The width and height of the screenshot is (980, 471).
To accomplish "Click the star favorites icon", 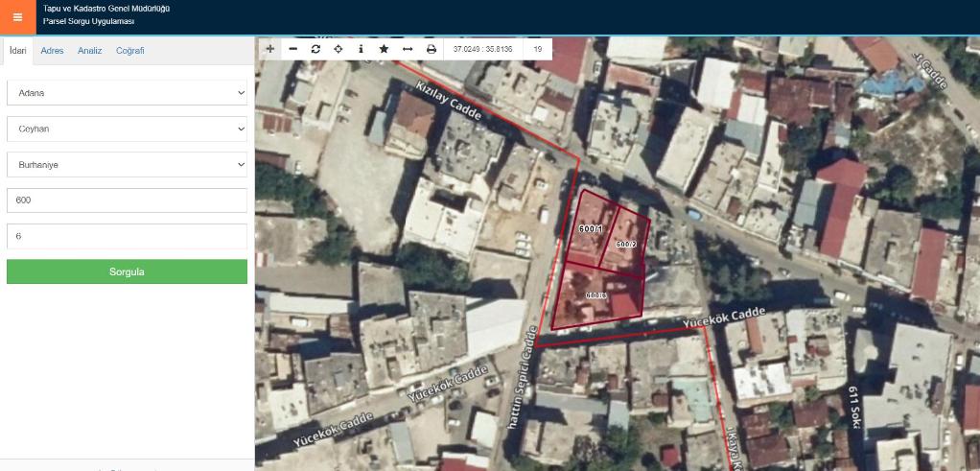I will [x=384, y=49].
